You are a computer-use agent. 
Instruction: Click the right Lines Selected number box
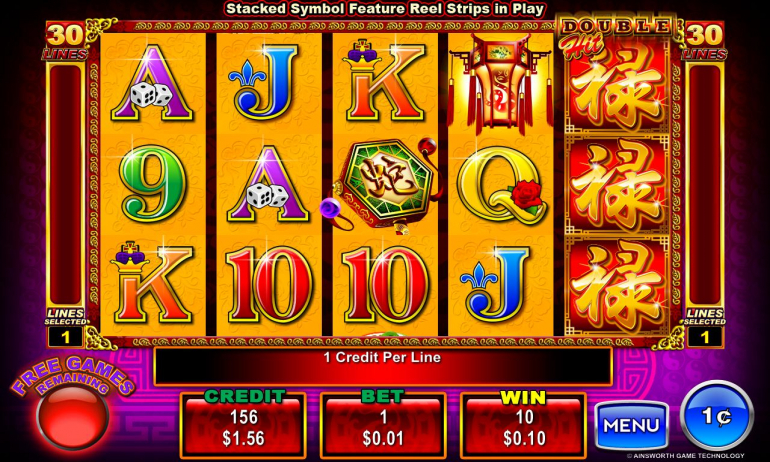(x=705, y=337)
